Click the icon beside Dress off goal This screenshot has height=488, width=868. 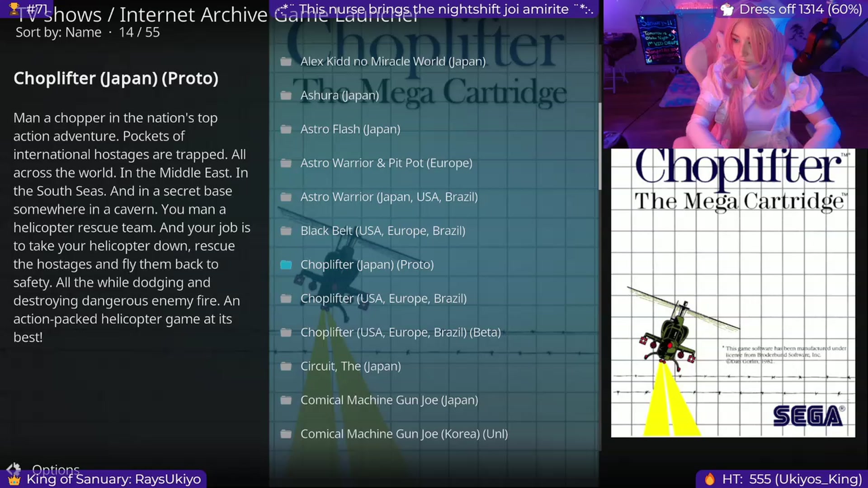click(727, 9)
